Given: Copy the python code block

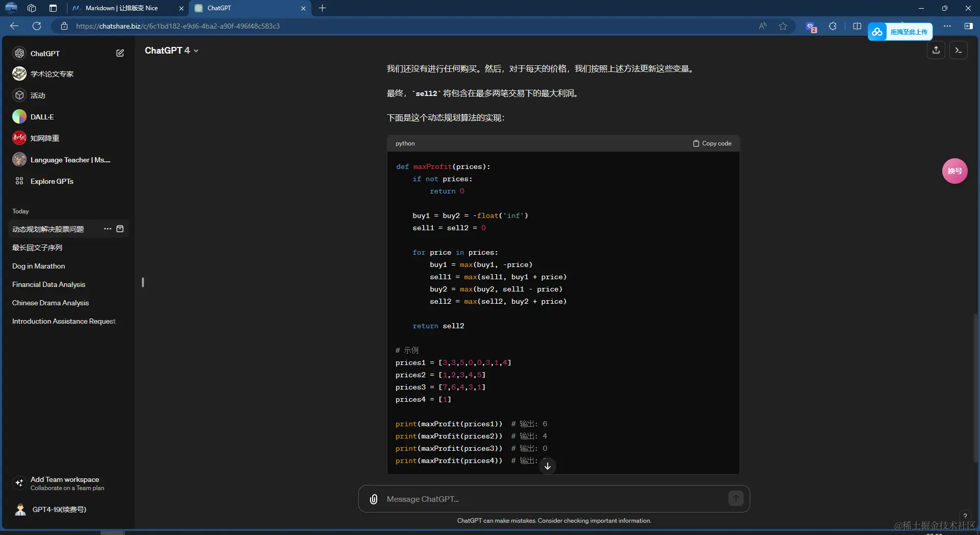Looking at the screenshot, I should point(712,143).
